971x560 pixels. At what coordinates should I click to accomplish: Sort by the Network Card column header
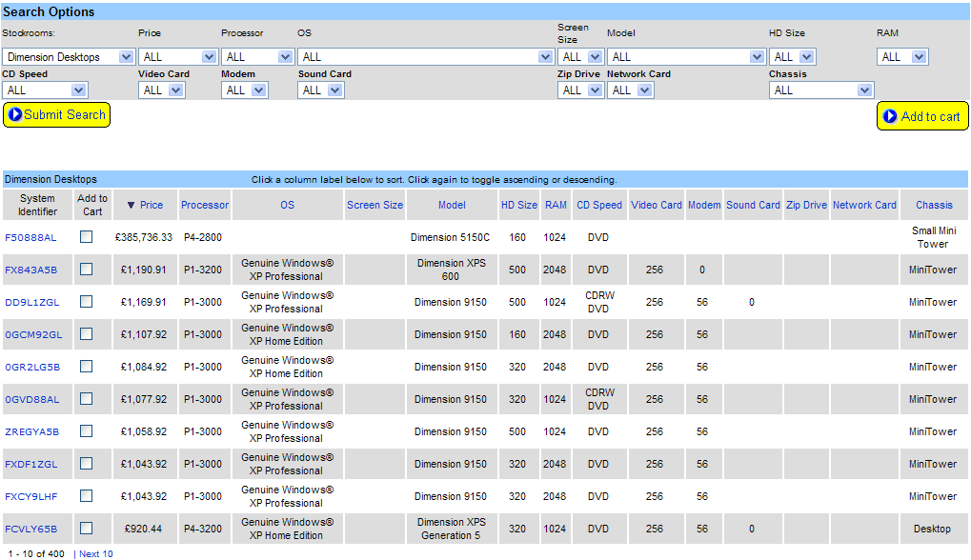864,205
